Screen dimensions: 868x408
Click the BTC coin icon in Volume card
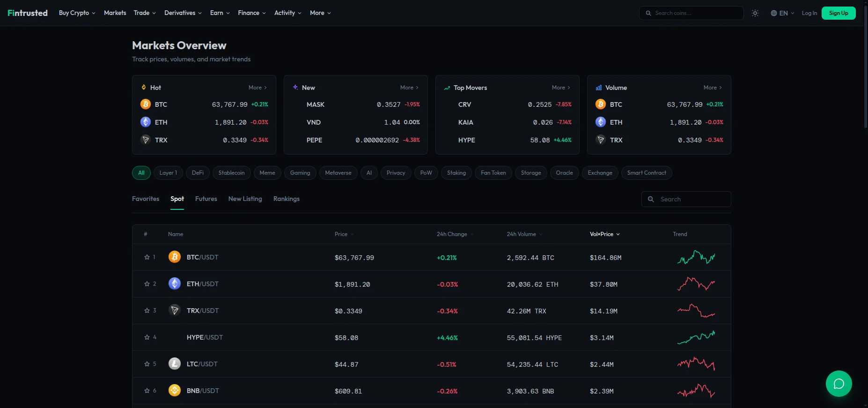coord(601,104)
